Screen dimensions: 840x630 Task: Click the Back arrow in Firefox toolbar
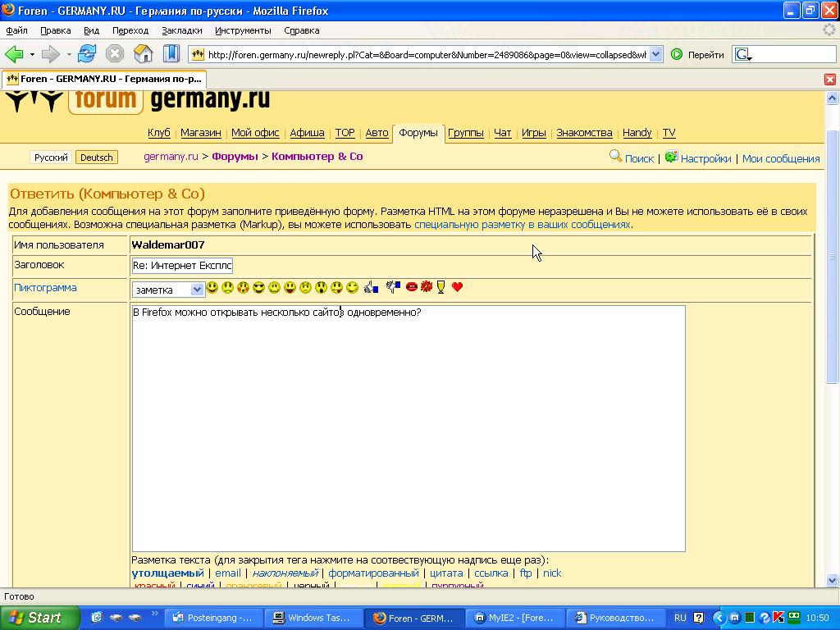14,54
